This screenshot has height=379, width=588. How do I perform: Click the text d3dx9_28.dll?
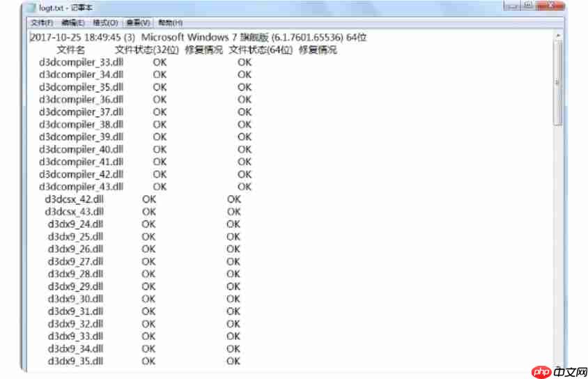[x=75, y=274]
